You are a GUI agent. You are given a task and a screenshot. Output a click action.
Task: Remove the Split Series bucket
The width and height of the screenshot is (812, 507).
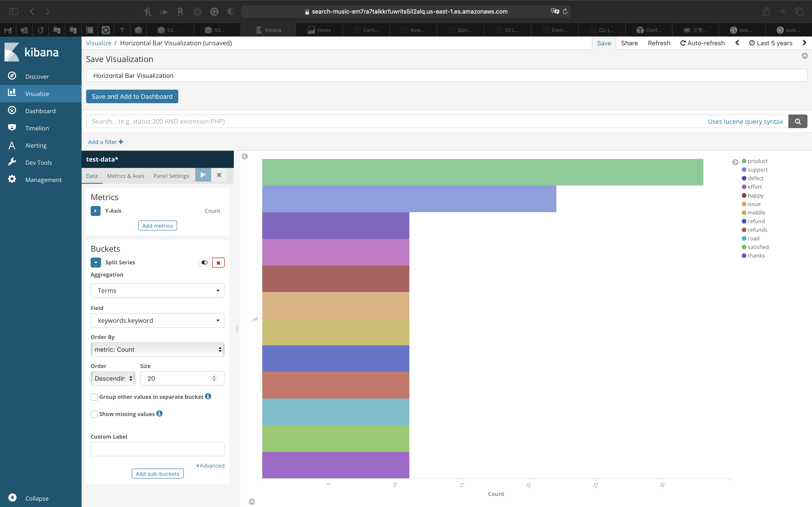click(218, 263)
